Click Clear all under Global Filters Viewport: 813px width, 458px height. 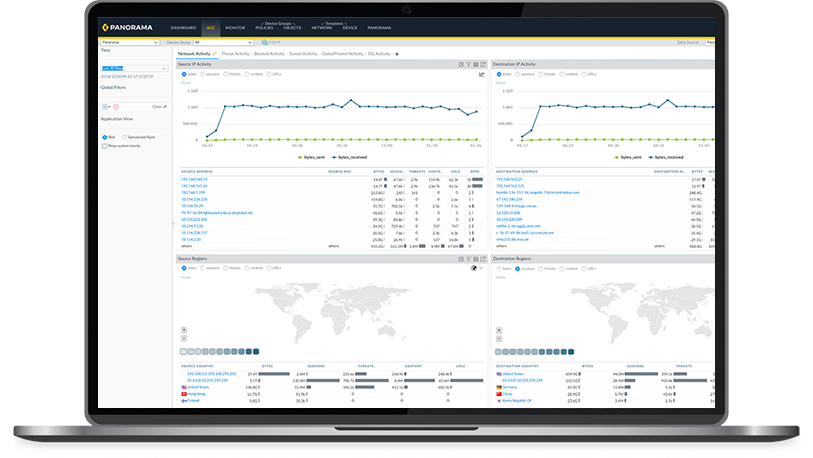(158, 106)
